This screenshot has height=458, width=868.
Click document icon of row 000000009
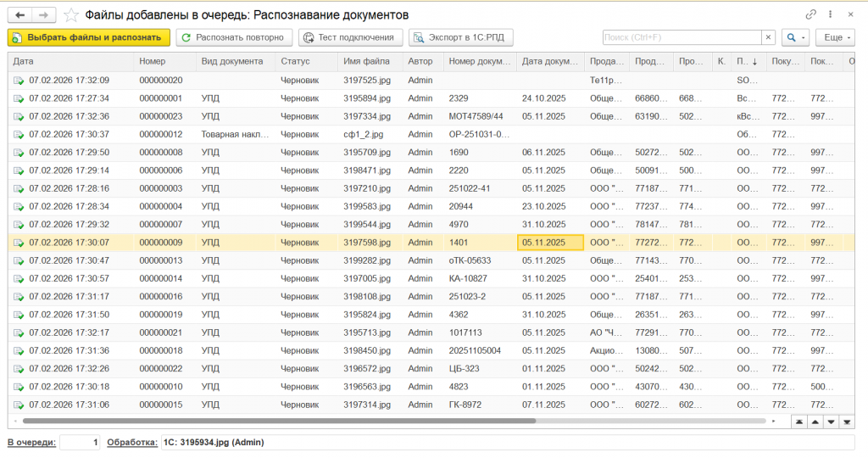tap(19, 243)
